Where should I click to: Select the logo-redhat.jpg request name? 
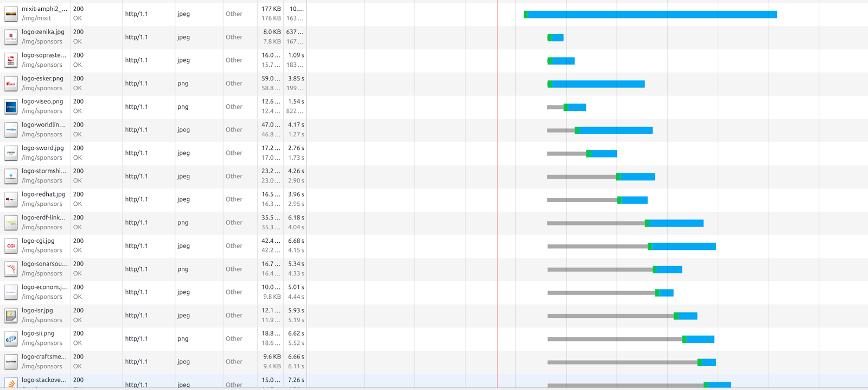click(43, 194)
